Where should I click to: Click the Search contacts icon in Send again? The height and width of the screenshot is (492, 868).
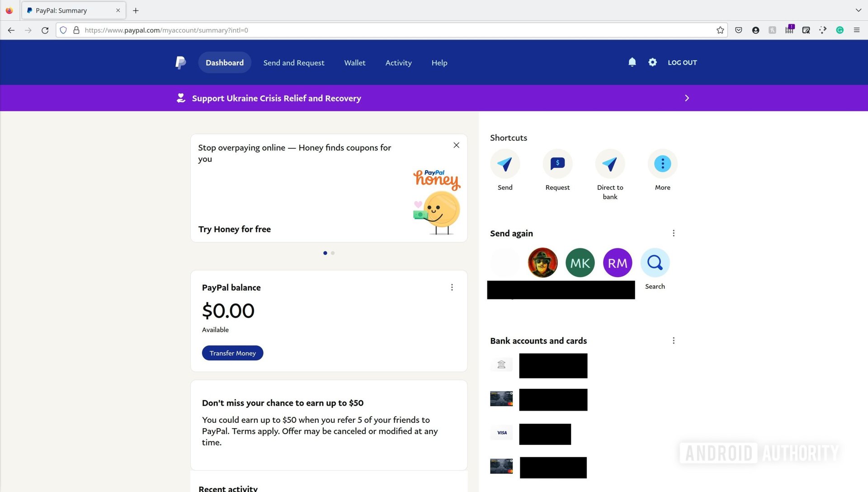(x=655, y=262)
